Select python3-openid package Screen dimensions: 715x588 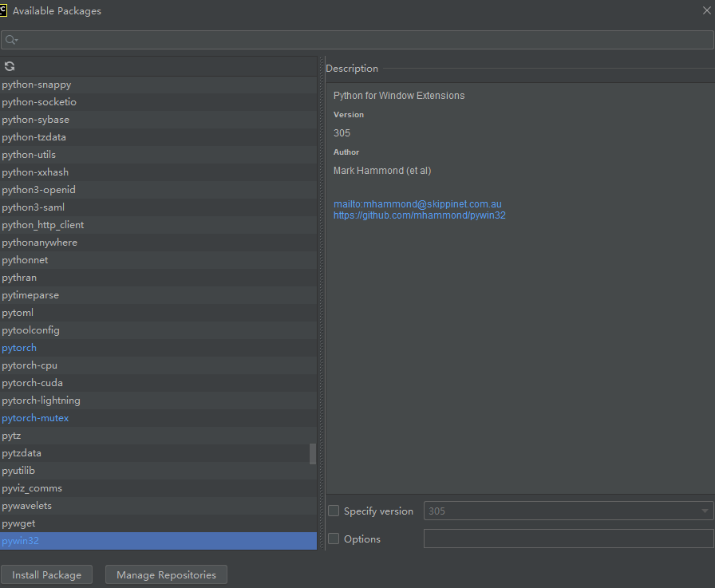pos(158,190)
